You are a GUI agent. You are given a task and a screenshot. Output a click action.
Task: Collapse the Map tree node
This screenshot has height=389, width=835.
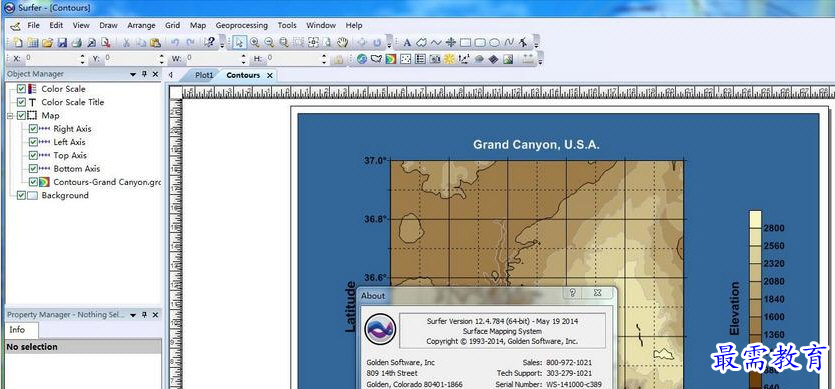10,116
